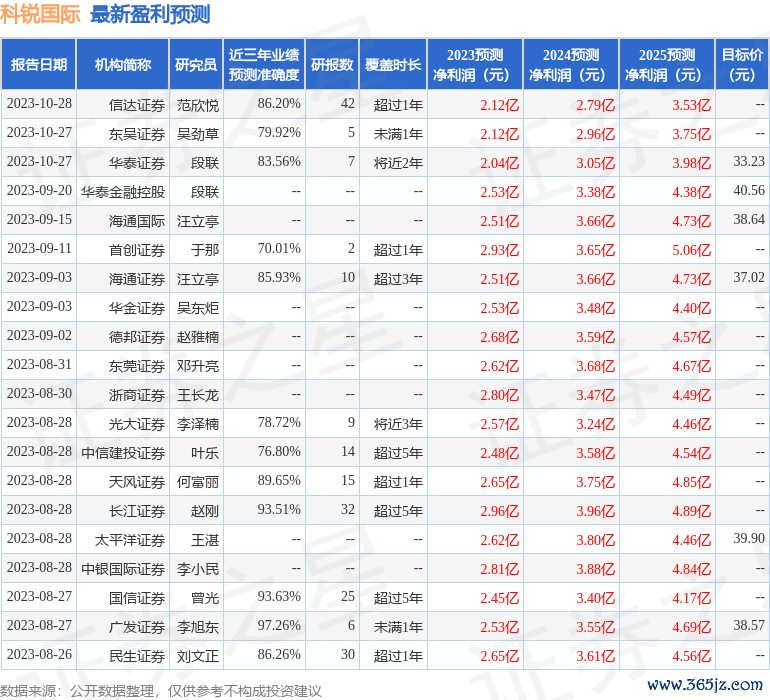The height and width of the screenshot is (700, 770).
Task: Click the 最新盈利预测 heading
Action: (150, 14)
